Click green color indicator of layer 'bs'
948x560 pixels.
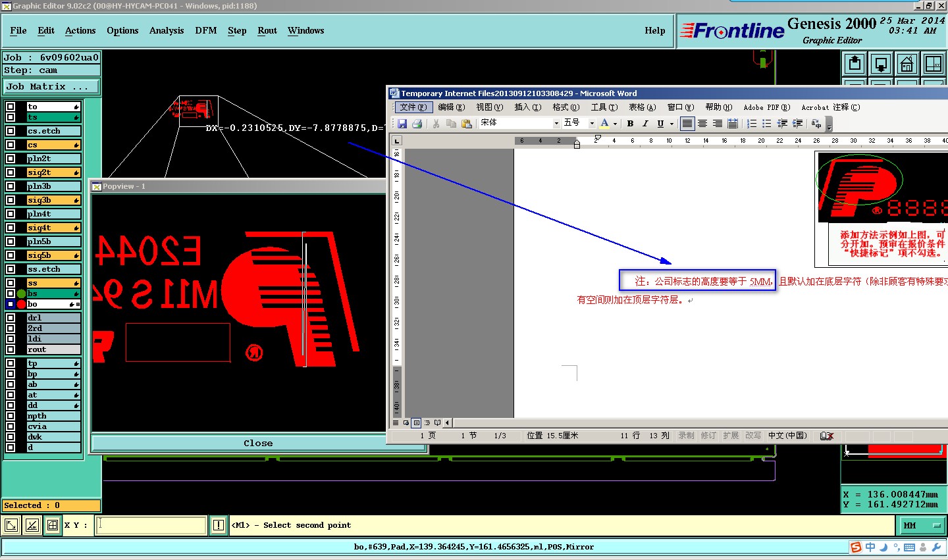tap(21, 293)
